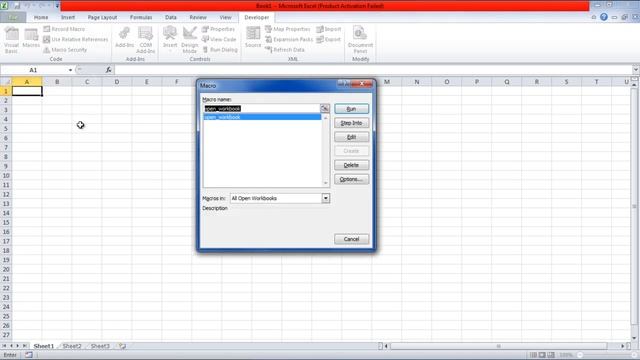The width and height of the screenshot is (640, 360).
Task: Click Refresh Data in XML group
Action: [x=285, y=50]
